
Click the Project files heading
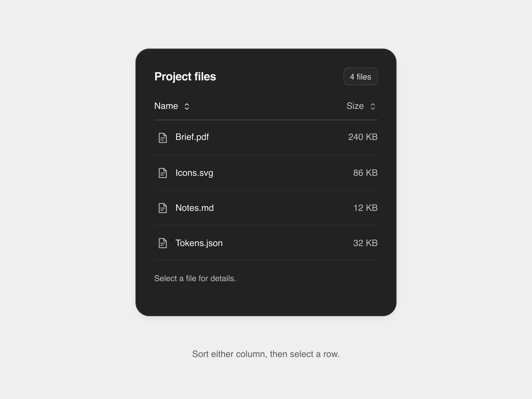185,76
